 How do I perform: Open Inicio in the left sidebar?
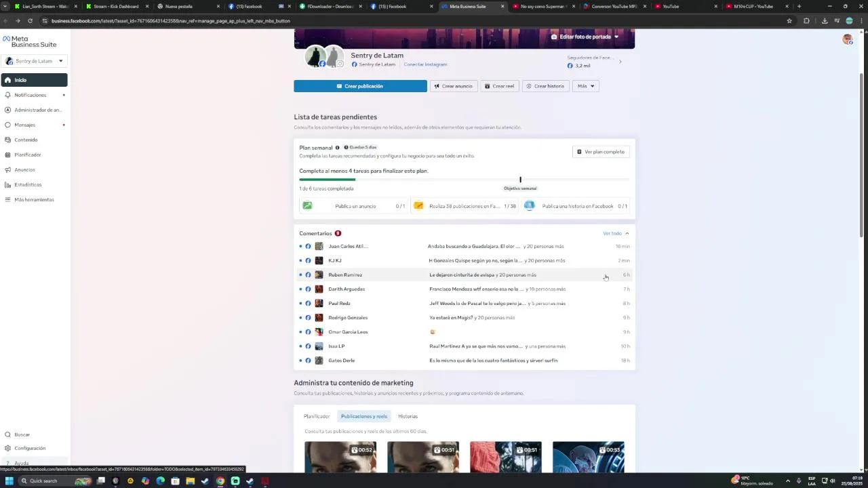click(34, 80)
